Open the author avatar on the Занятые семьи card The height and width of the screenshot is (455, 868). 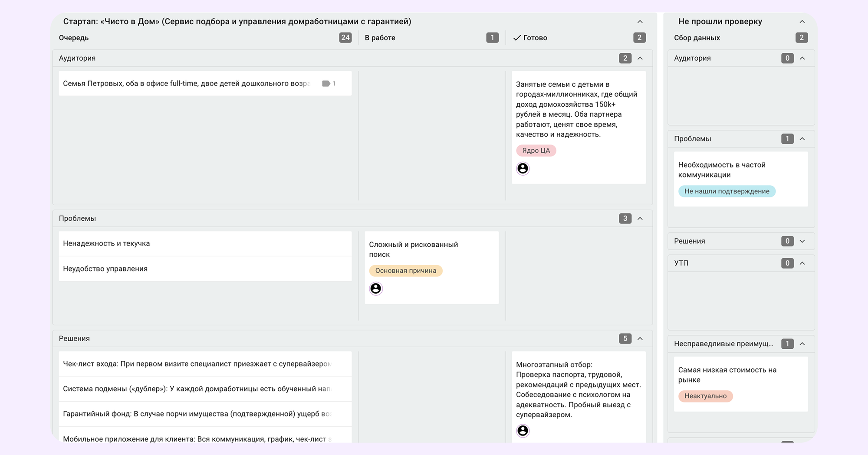click(523, 168)
